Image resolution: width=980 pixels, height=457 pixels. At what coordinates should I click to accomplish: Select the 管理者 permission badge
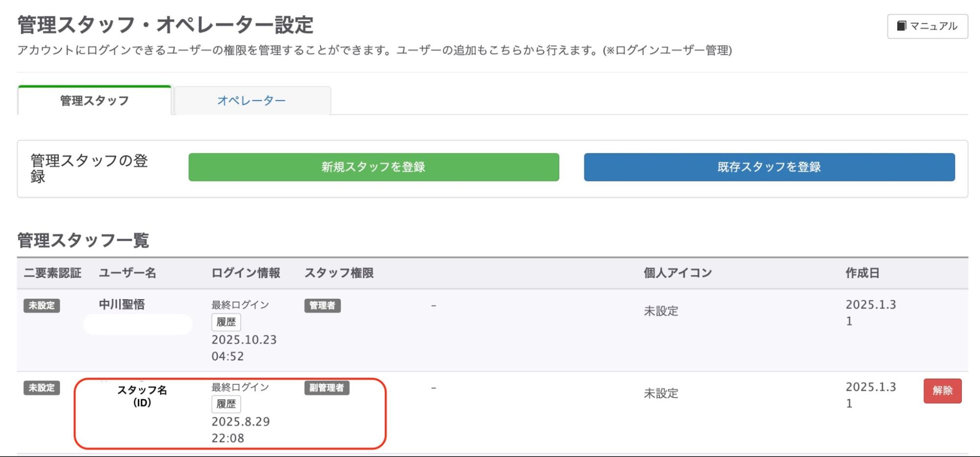pos(322,305)
